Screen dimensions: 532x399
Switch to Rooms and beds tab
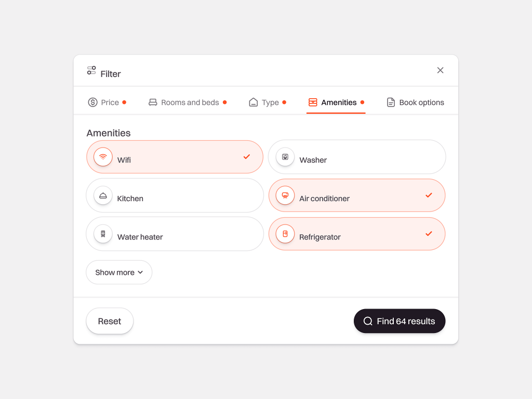click(190, 102)
